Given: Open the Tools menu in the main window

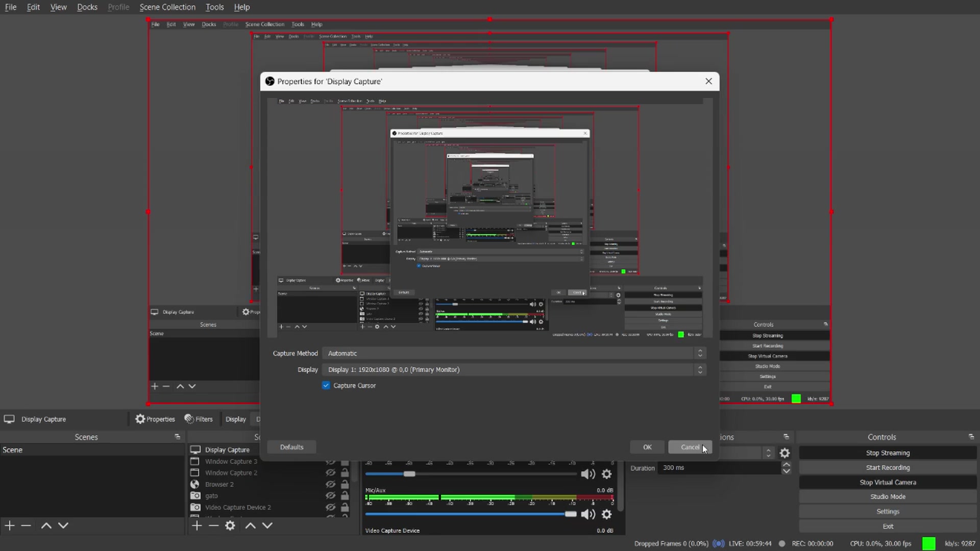Looking at the screenshot, I should point(215,7).
